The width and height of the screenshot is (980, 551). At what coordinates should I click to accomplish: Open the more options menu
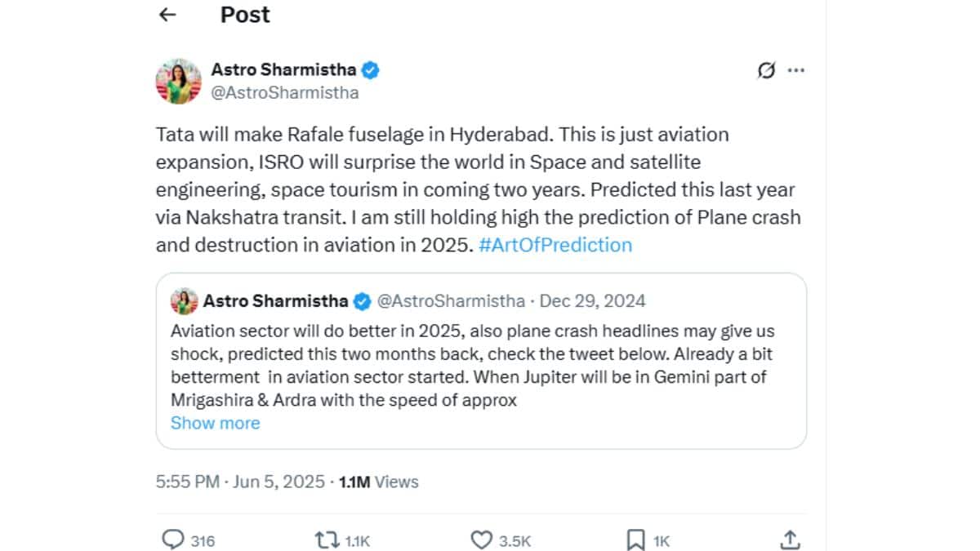coord(796,71)
